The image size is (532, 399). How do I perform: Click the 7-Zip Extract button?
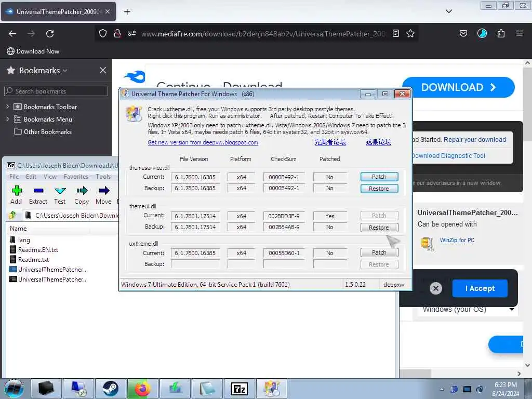click(x=38, y=195)
